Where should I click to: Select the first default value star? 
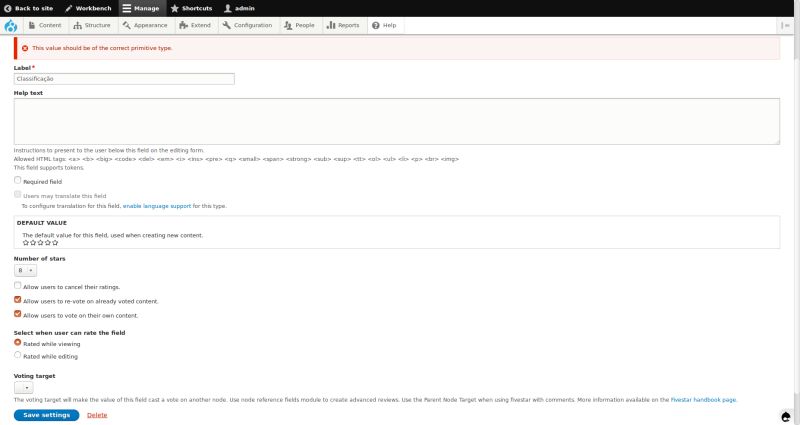pos(26,243)
